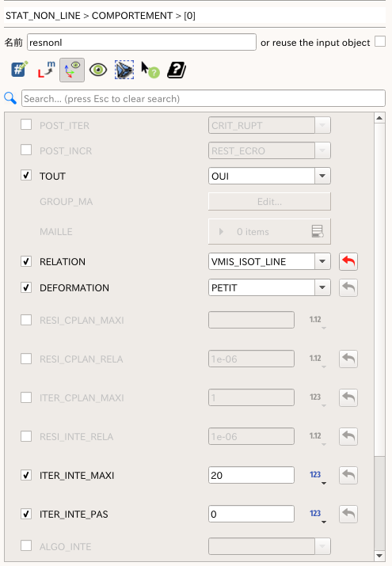This screenshot has width=392, height=566.
Task: Click the L-to-m conversion icon
Action: click(46, 70)
